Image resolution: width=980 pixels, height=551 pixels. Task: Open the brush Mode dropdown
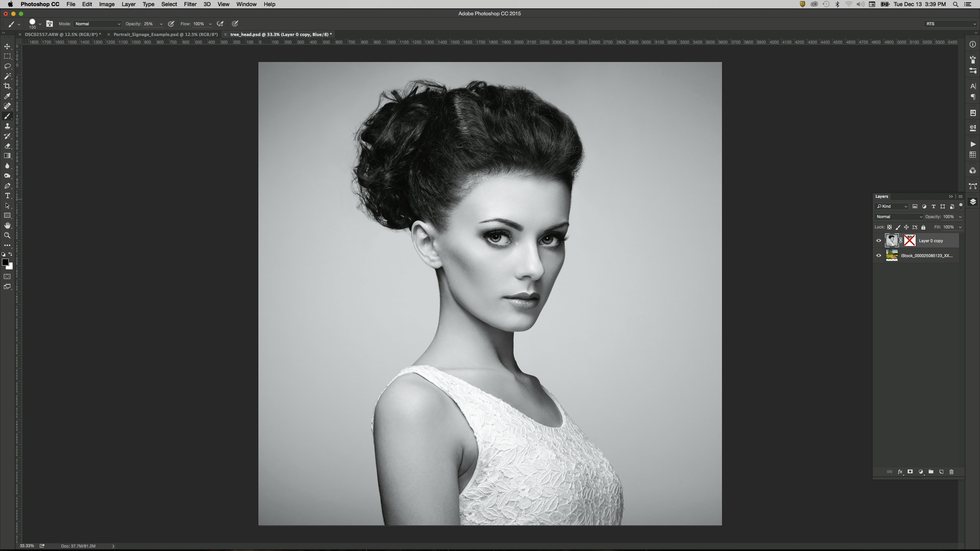tap(98, 24)
